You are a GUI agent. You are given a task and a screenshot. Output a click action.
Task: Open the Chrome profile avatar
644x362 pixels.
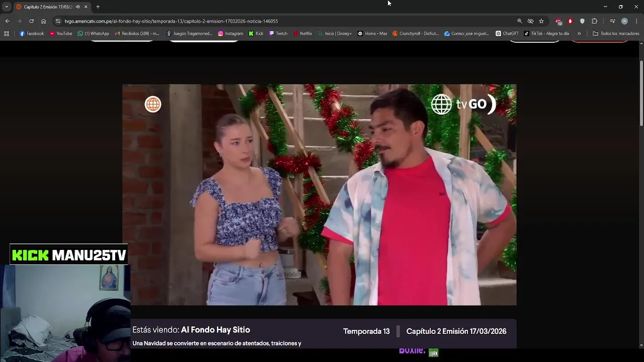(x=624, y=21)
